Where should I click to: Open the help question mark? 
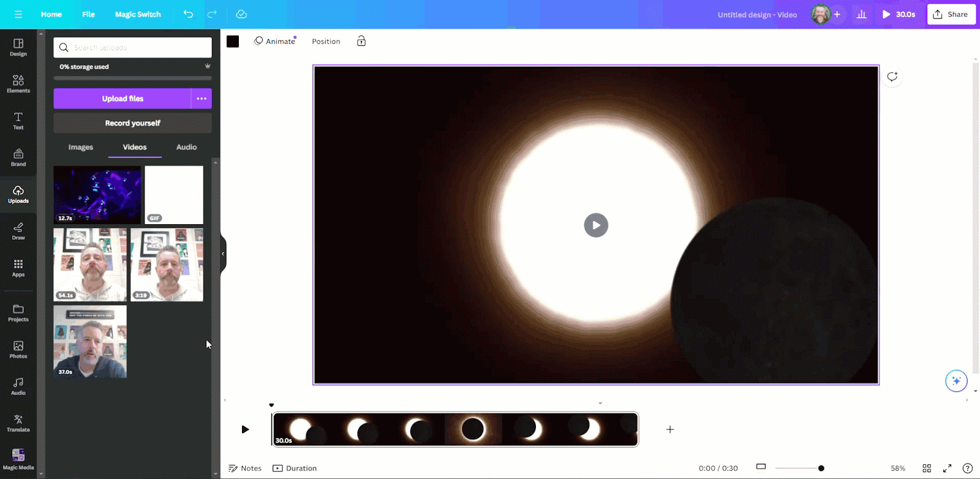(x=968, y=468)
